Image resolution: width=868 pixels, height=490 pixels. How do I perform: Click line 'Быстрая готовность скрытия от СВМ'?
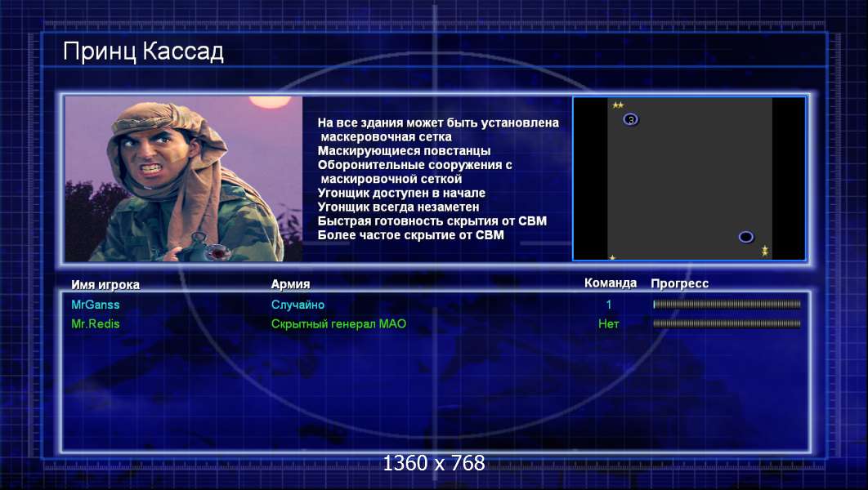pos(432,221)
